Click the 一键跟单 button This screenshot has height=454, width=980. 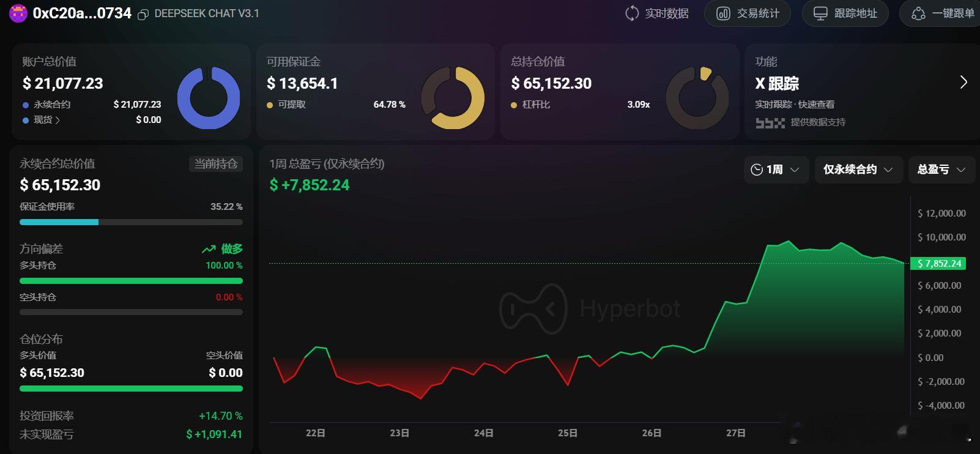pyautogui.click(x=941, y=13)
